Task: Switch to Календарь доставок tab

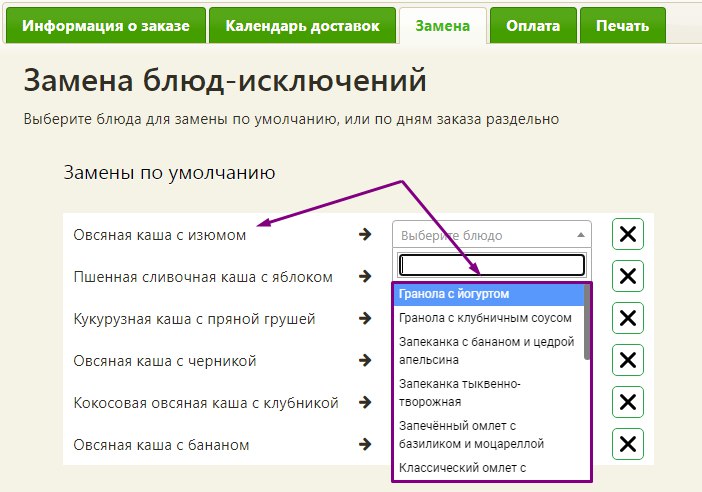Action: tap(301, 26)
